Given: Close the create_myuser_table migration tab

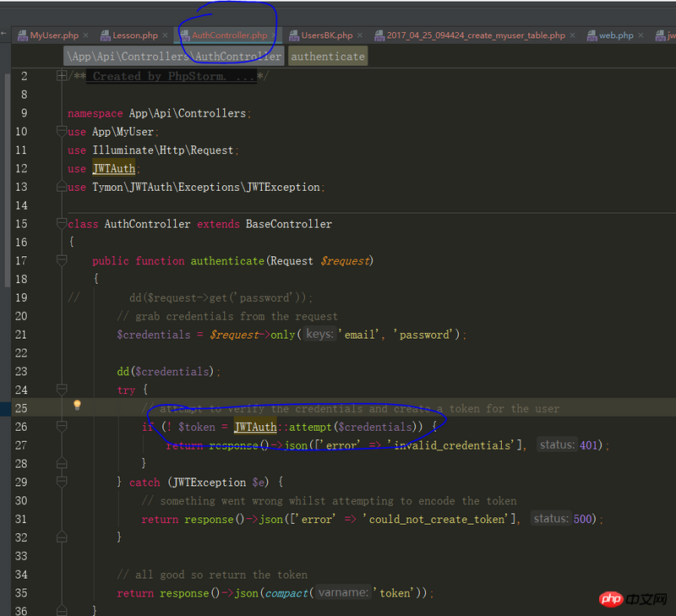Looking at the screenshot, I should 573,35.
